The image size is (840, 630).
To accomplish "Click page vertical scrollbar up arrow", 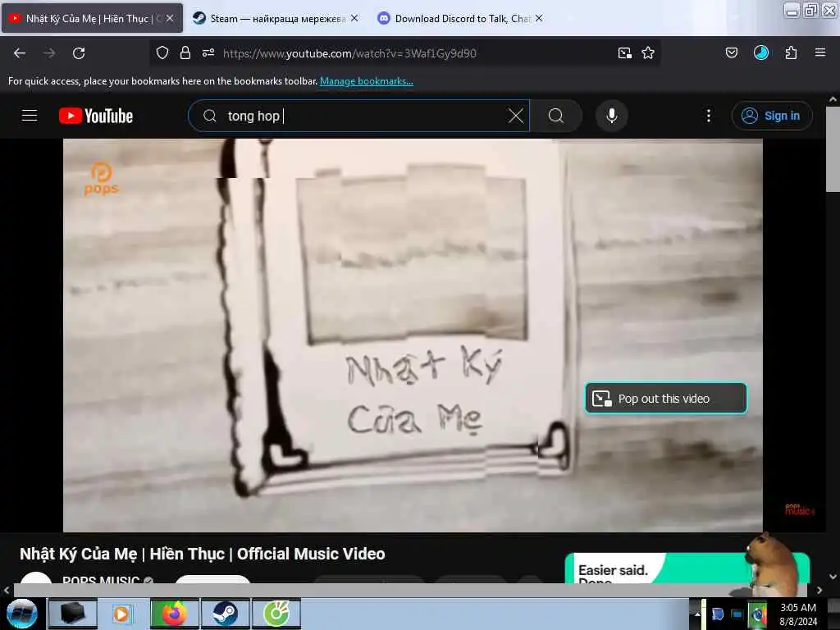I will [833, 99].
